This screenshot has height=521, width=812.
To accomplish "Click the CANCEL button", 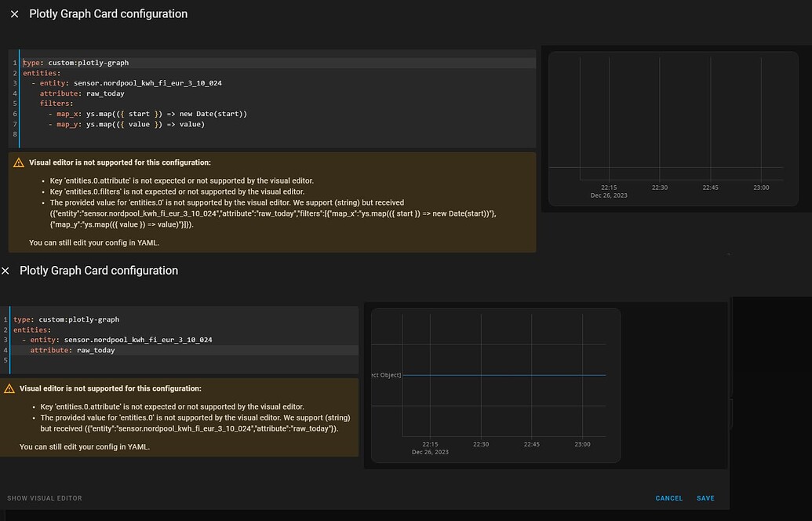I will tap(669, 498).
